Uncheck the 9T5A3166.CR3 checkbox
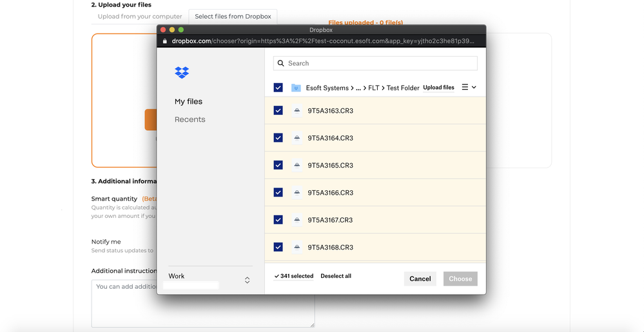The image size is (644, 332). click(x=278, y=193)
